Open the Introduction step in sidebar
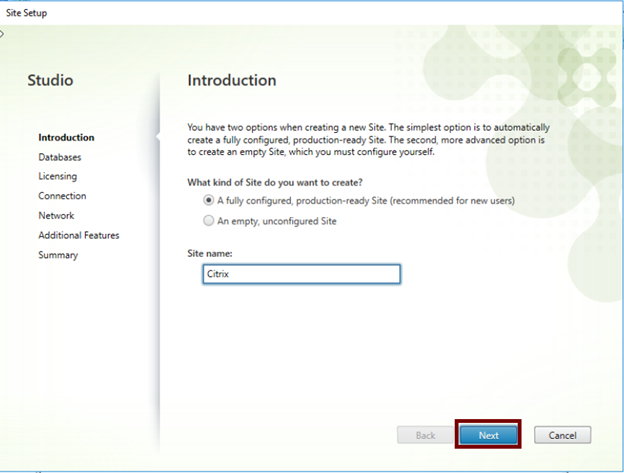This screenshot has height=473, width=624. pos(66,137)
